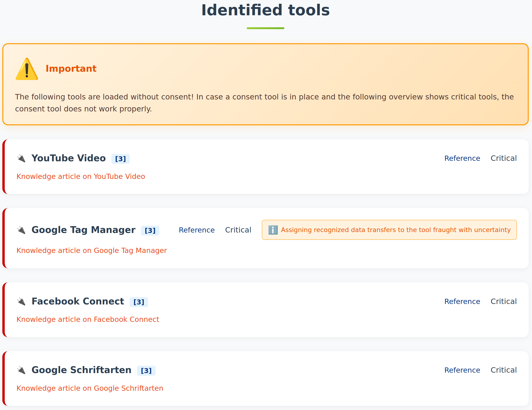This screenshot has height=410, width=532.
Task: Open Knowledge article on Facebook Connect
Action: (x=88, y=319)
